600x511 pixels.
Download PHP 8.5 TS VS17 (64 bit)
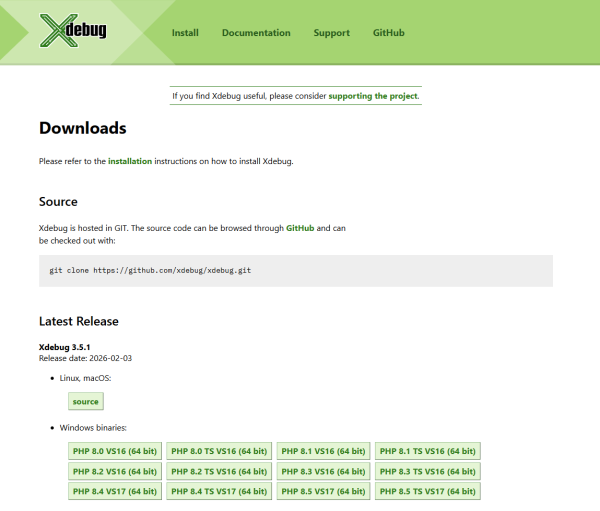click(428, 491)
